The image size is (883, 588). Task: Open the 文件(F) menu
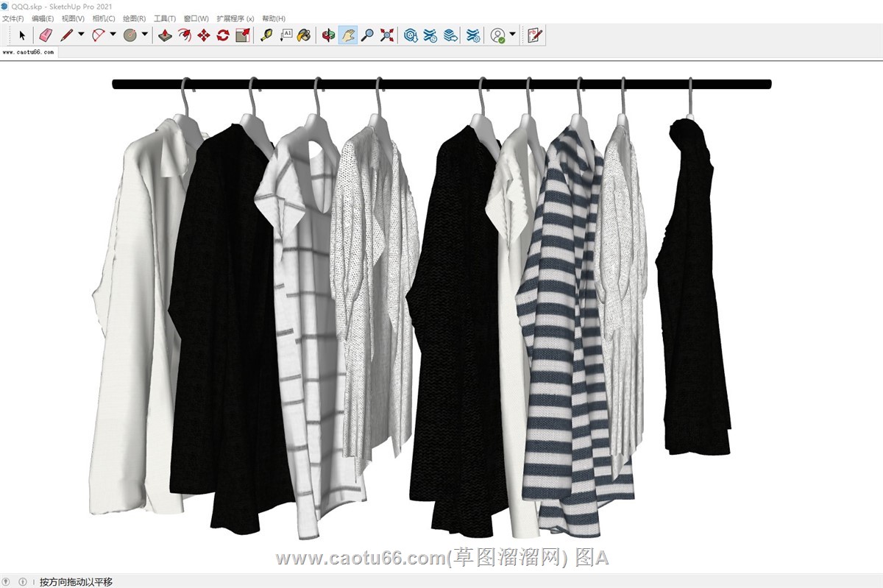pos(13,18)
